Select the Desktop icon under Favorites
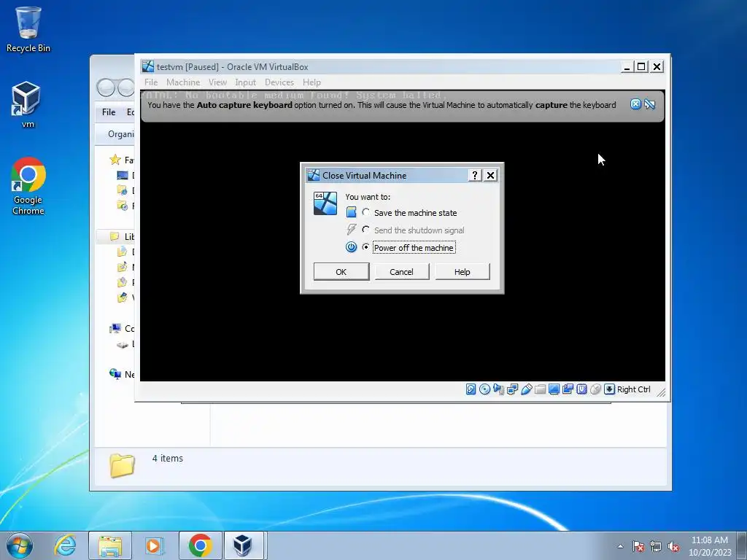The height and width of the screenshot is (560, 747). [123, 175]
